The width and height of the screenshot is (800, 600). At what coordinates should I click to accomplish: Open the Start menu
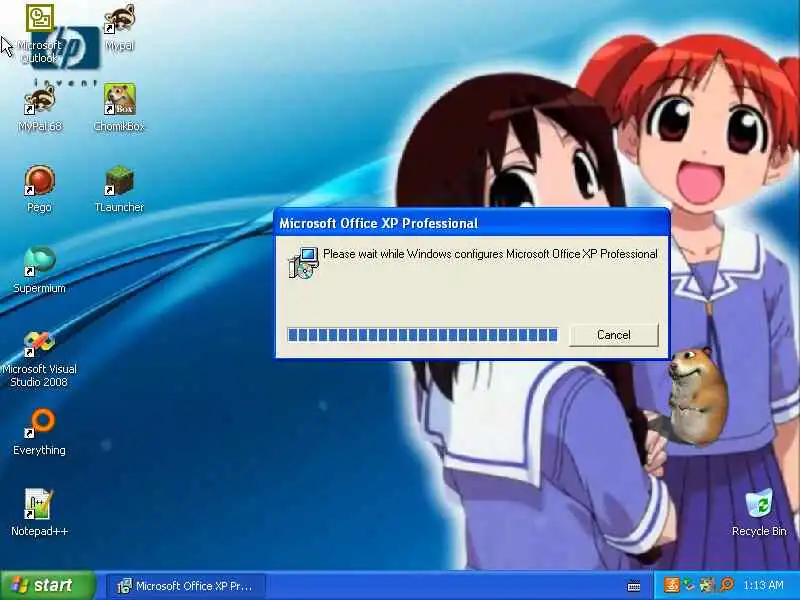point(48,585)
